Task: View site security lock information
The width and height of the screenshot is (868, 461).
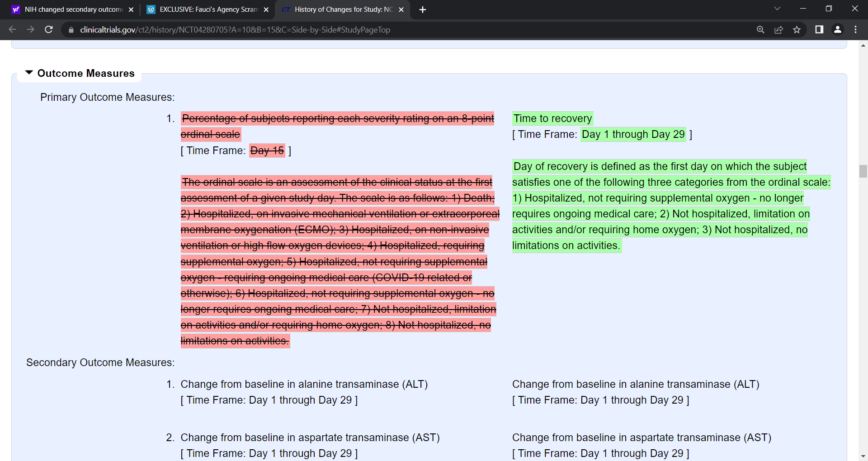Action: click(71, 30)
